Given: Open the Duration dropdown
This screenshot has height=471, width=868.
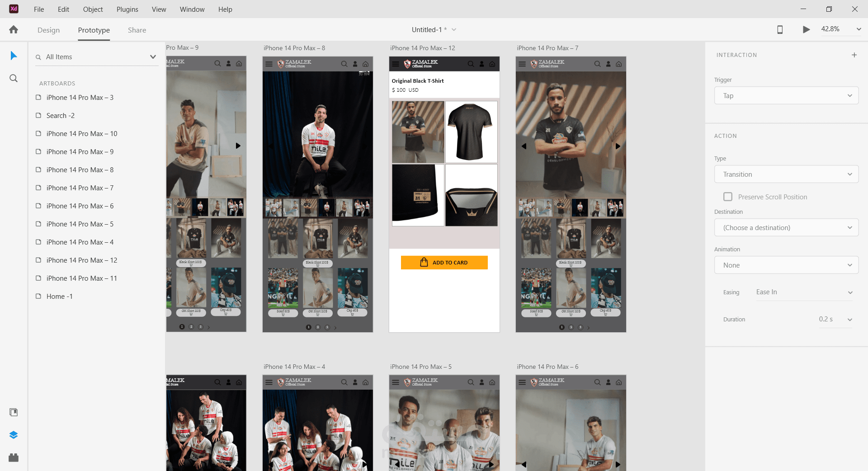Looking at the screenshot, I should click(x=835, y=319).
